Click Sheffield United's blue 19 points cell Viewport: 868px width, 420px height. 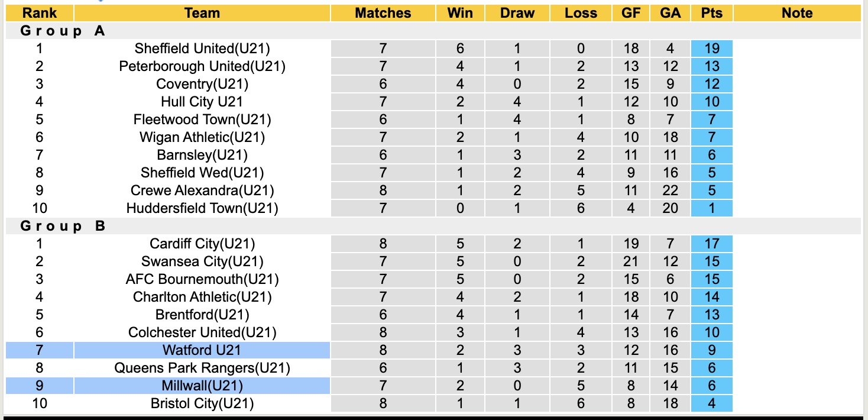point(711,49)
